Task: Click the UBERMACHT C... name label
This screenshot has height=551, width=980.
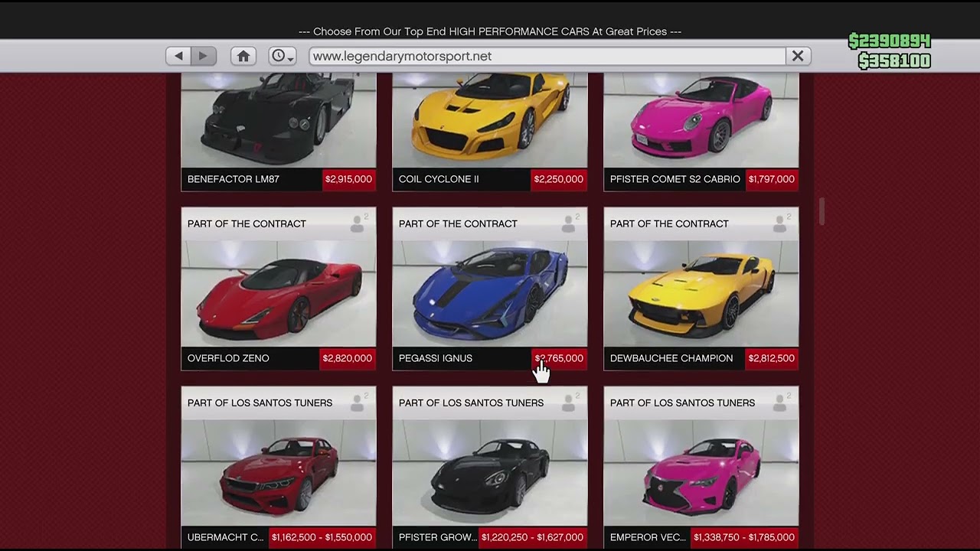Action: (x=226, y=537)
